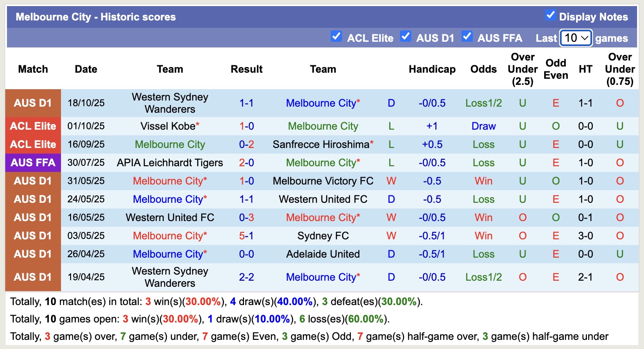
Task: Open the games count dropdown
Action: tap(576, 38)
